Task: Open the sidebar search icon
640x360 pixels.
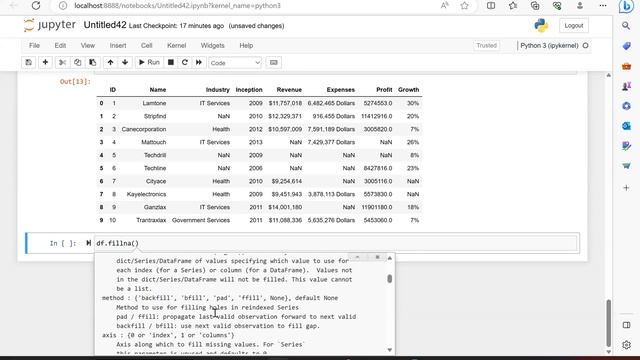Action: click(x=626, y=26)
